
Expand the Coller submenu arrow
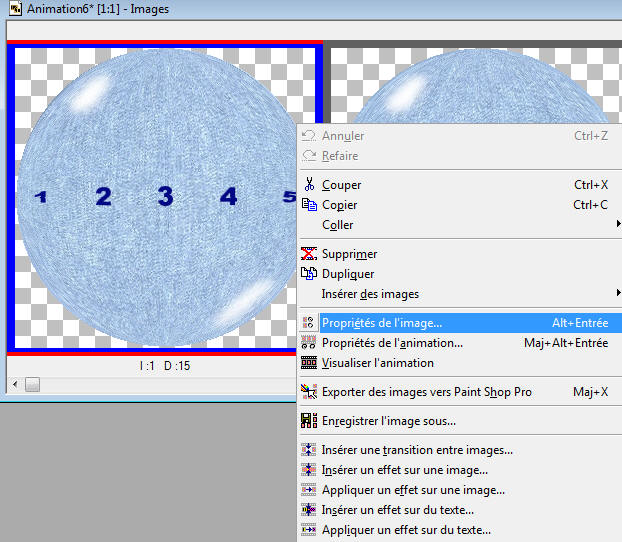[x=618, y=224]
